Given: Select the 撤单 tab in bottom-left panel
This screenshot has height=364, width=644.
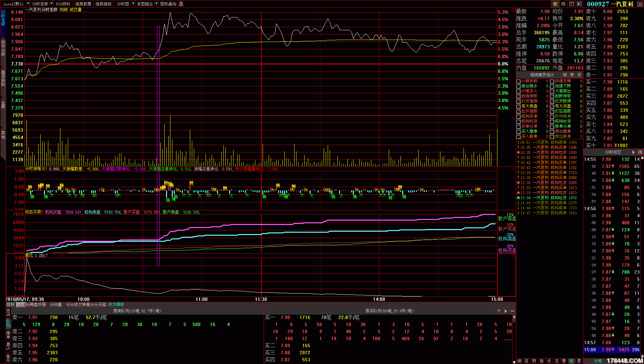Looking at the screenshot, I should (8, 335).
